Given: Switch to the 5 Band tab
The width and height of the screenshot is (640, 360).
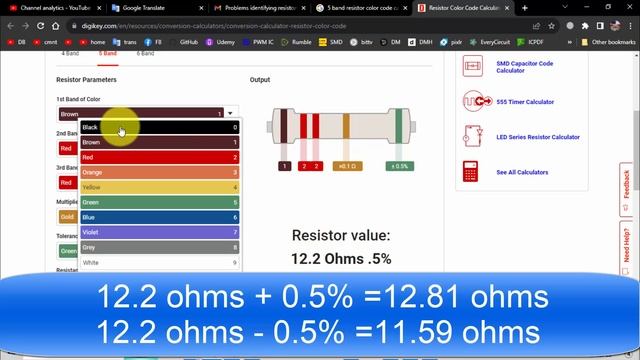Looking at the screenshot, I should [108, 53].
